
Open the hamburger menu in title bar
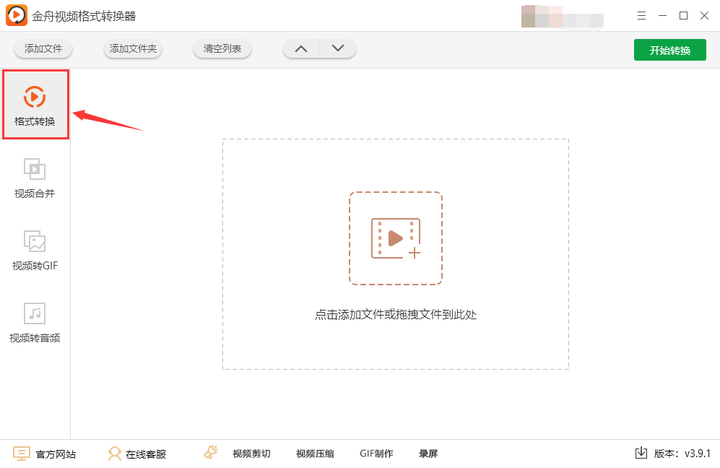tap(641, 16)
